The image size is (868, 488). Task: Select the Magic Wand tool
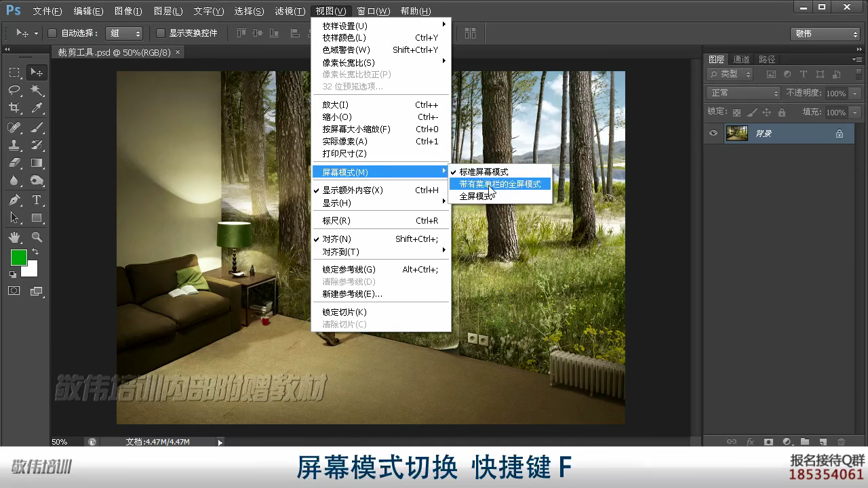(x=37, y=90)
